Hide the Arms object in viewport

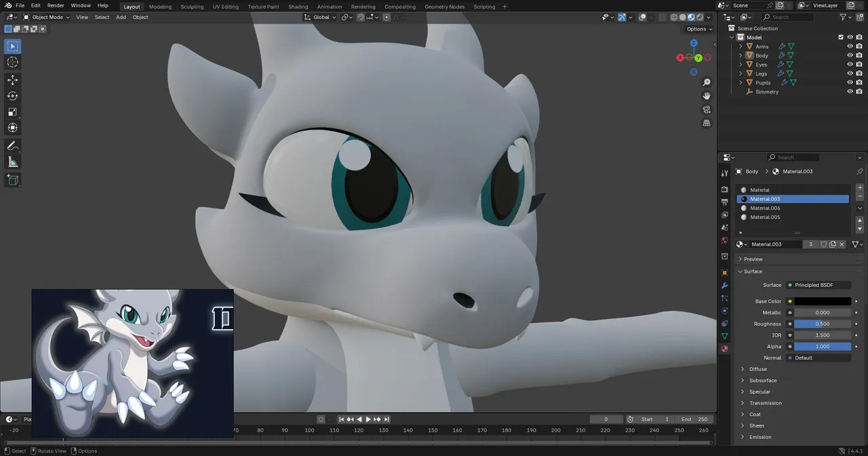850,47
